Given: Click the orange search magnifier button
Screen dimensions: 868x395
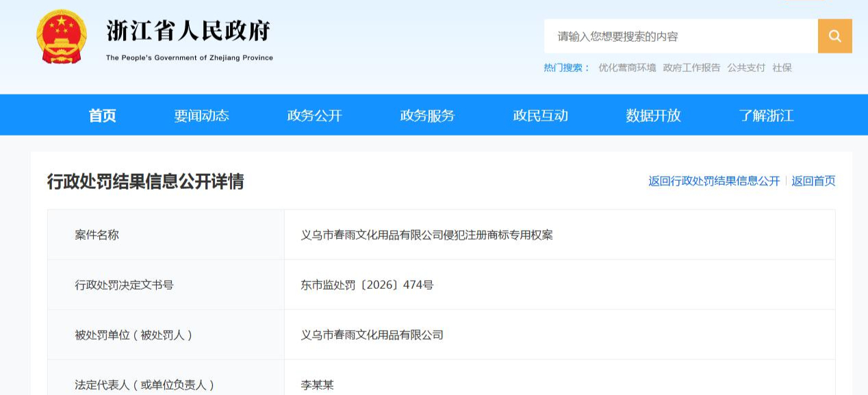Looking at the screenshot, I should pyautogui.click(x=834, y=36).
